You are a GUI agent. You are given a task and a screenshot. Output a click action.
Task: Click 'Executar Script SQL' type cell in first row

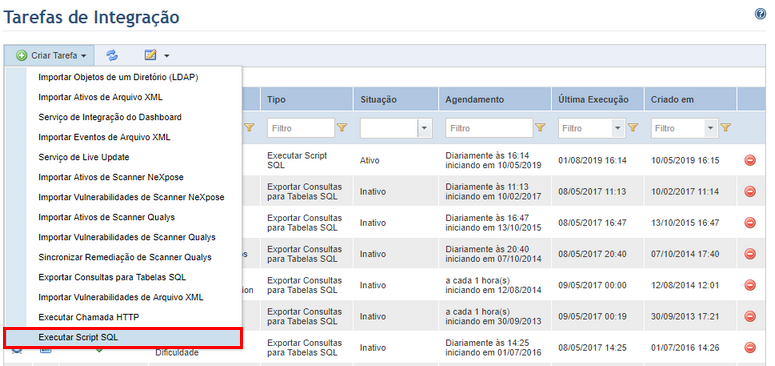297,160
